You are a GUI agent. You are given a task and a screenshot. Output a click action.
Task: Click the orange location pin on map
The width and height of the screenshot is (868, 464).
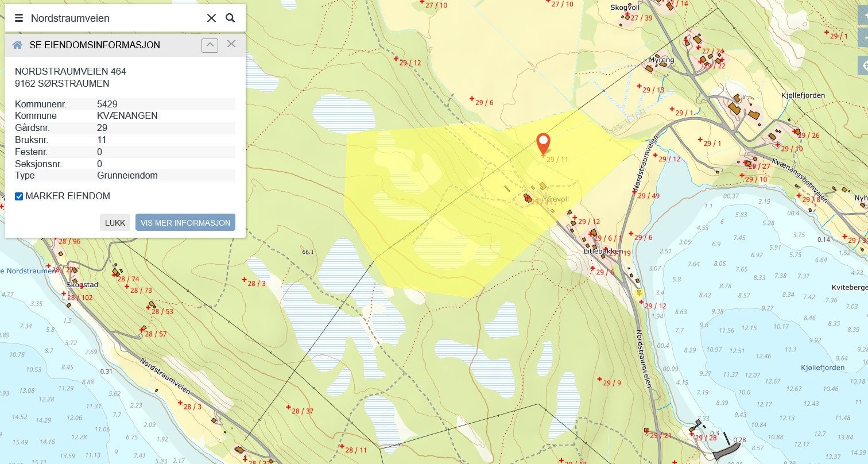(x=543, y=144)
